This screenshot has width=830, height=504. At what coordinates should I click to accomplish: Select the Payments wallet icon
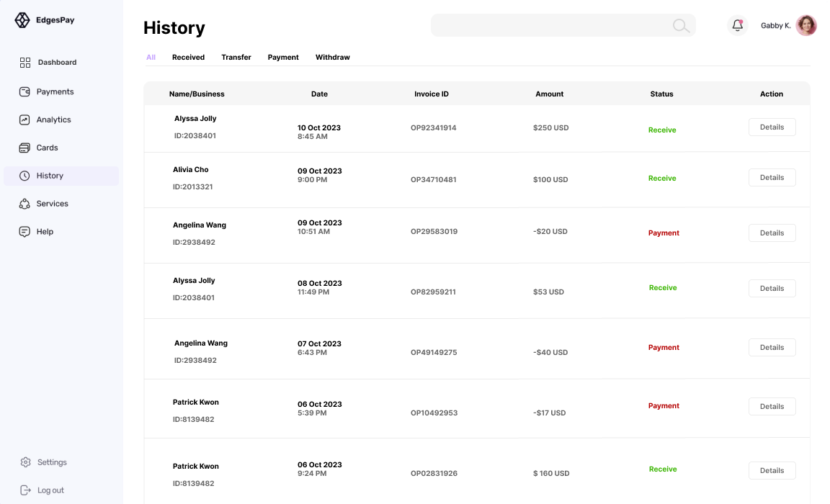click(x=24, y=91)
